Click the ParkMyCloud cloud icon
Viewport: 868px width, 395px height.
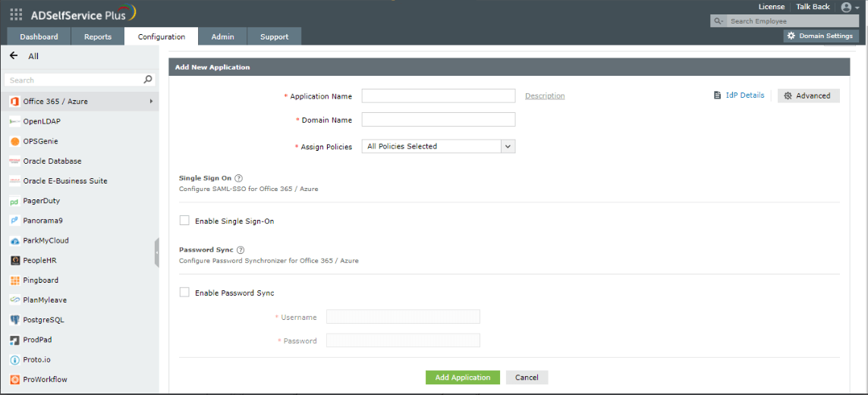click(x=15, y=240)
